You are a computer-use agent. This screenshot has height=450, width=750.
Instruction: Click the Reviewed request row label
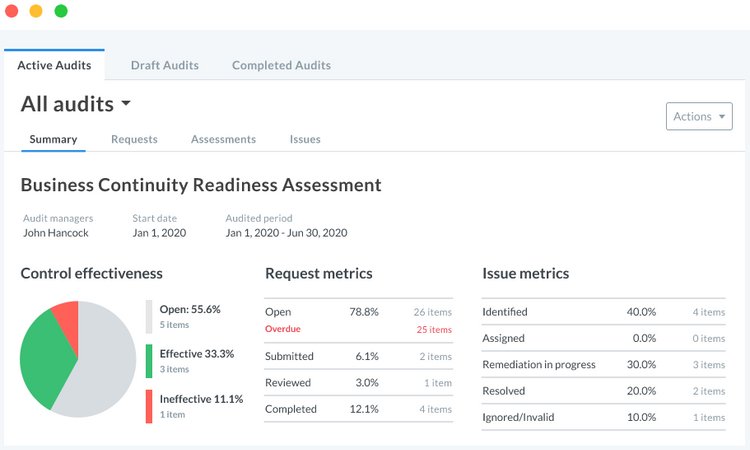click(288, 383)
